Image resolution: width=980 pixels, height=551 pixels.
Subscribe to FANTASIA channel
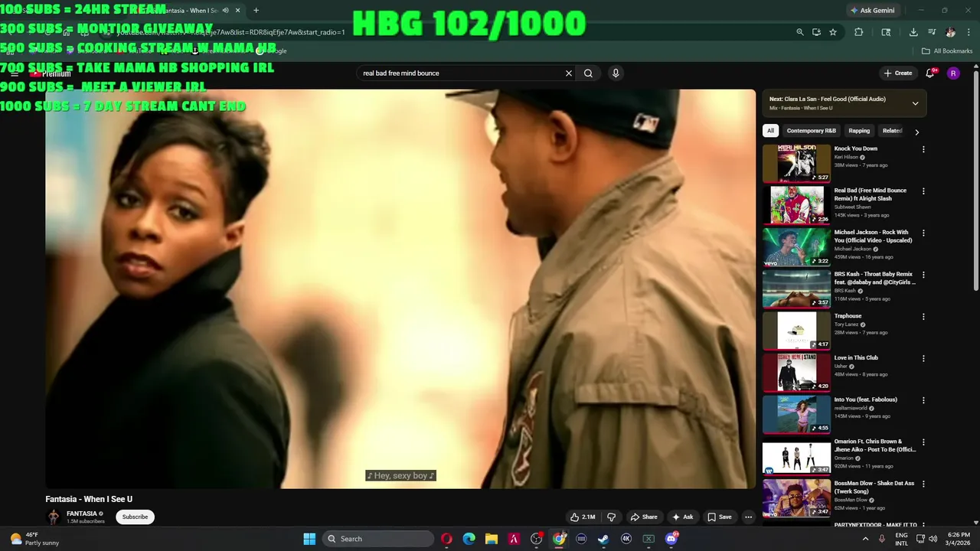pyautogui.click(x=135, y=517)
